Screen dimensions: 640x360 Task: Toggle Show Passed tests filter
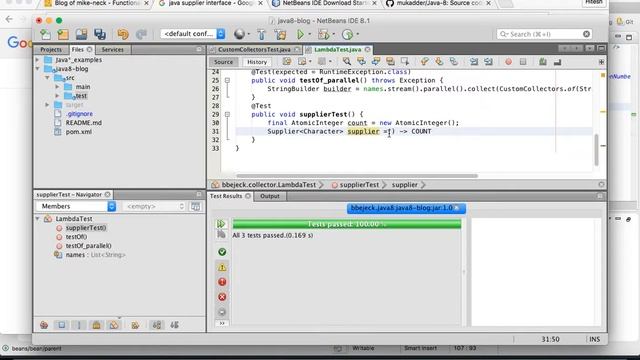click(222, 252)
